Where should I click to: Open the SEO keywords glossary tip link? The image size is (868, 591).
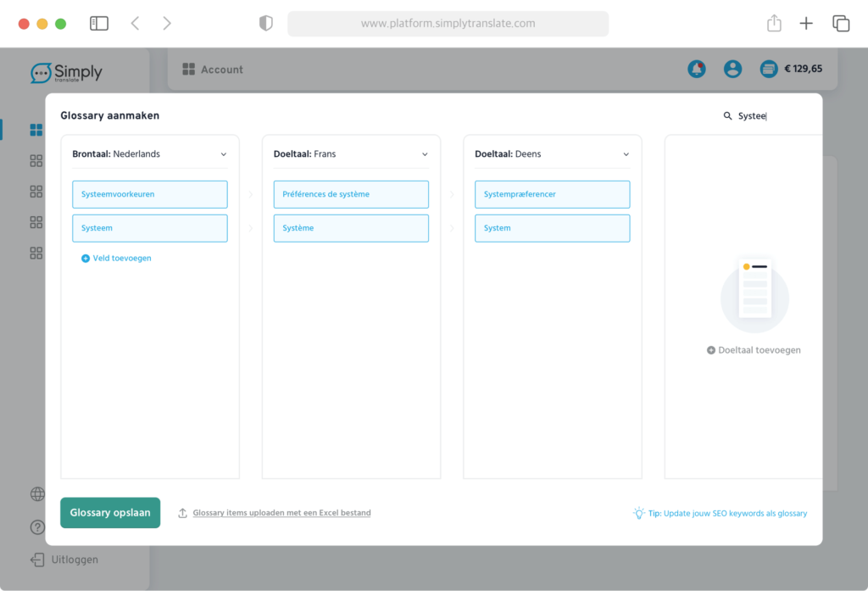727,513
